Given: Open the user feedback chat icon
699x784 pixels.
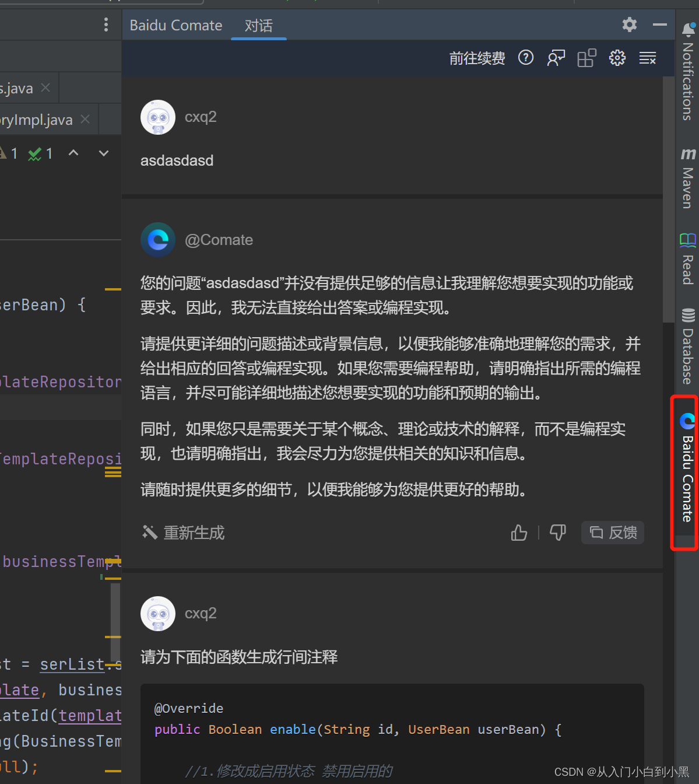Looking at the screenshot, I should 556,58.
